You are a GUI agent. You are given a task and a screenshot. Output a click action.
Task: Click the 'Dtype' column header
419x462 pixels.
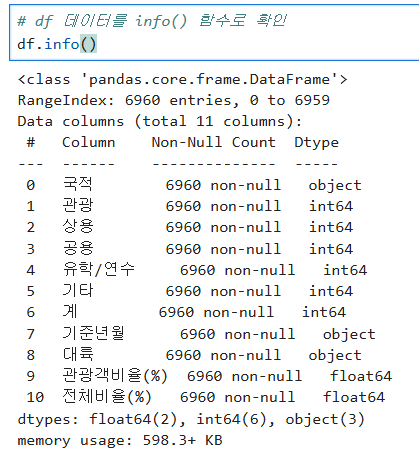point(316,143)
